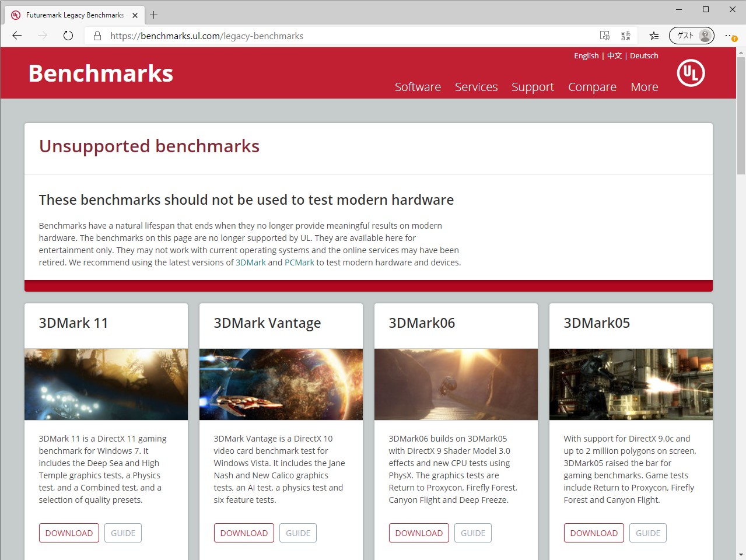The height and width of the screenshot is (560, 746).
Task: Open the favorites star list
Action: click(654, 36)
